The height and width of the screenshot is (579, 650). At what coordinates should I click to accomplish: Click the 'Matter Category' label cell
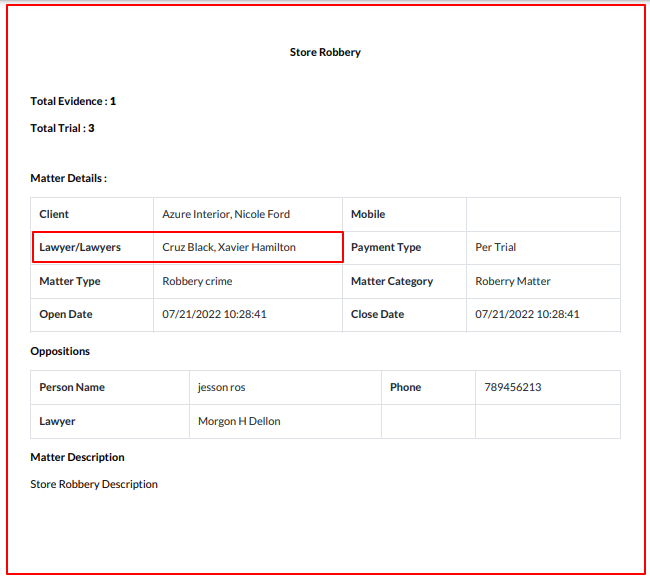pyautogui.click(x=404, y=281)
